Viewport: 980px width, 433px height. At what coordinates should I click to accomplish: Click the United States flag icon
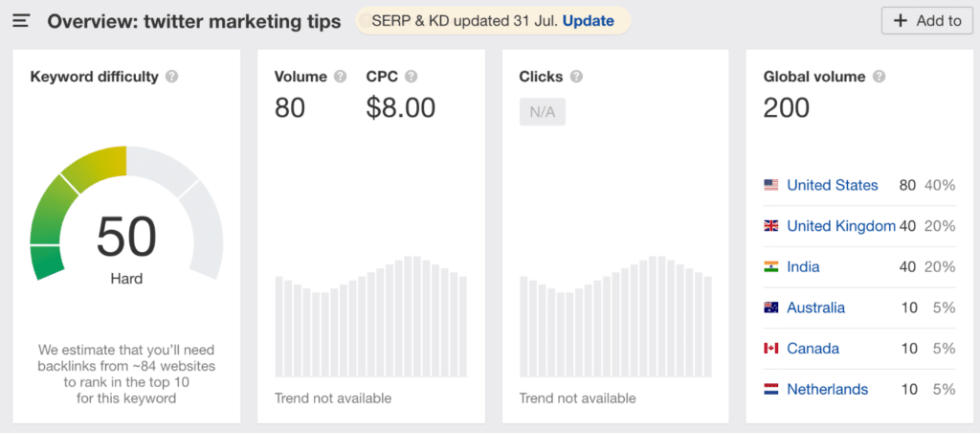tap(770, 185)
